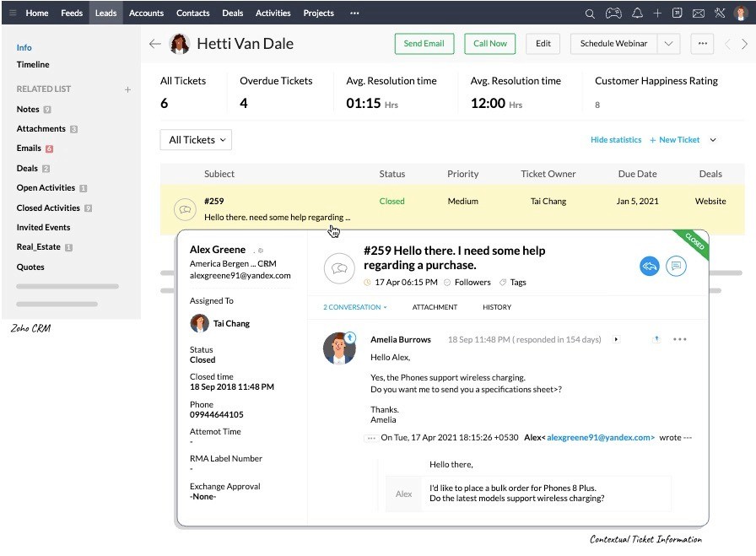Viewport: 756px width, 556px height.
Task: Add a related list with plus icon
Action: [127, 89]
